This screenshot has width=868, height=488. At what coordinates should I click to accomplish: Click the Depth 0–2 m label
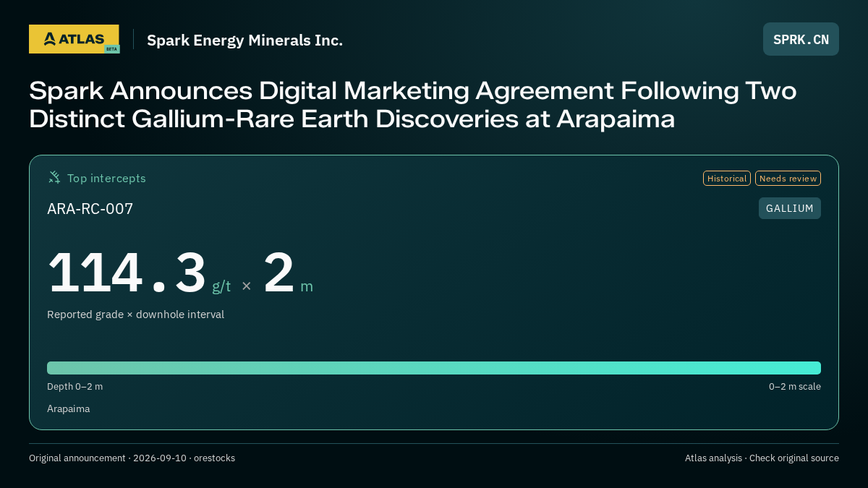75,386
